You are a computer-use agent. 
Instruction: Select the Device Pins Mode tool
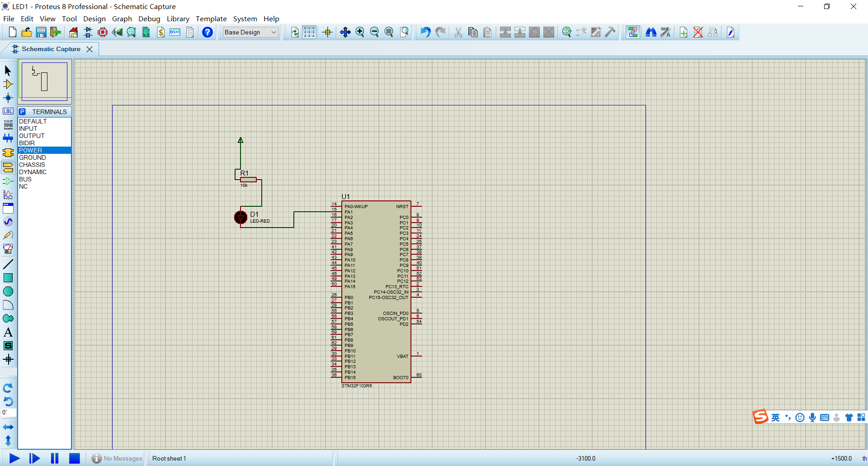pyautogui.click(x=8, y=181)
